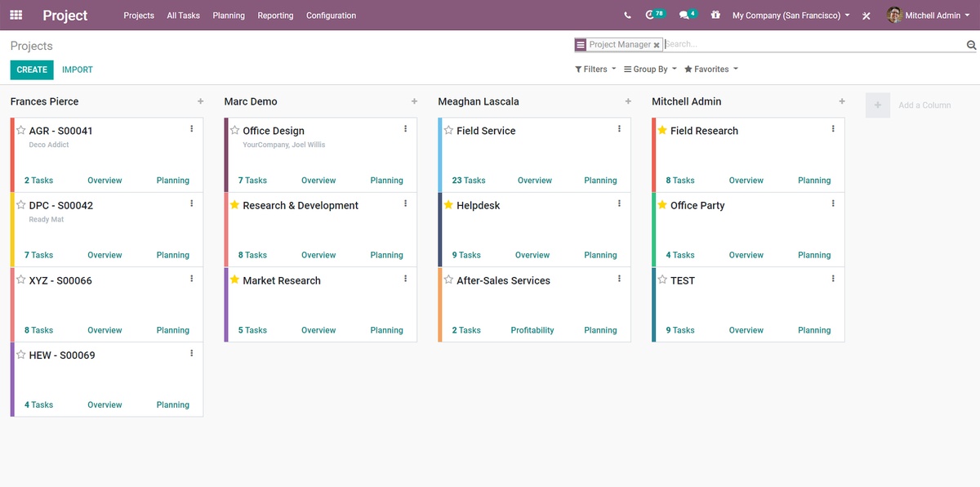Screen dimensions: 980x487
Task: Click inside the Search input field
Action: 735,45
